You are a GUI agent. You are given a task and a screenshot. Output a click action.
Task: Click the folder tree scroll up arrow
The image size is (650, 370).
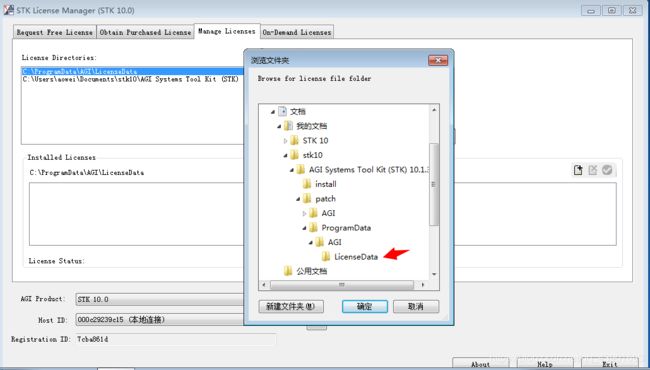(x=434, y=110)
